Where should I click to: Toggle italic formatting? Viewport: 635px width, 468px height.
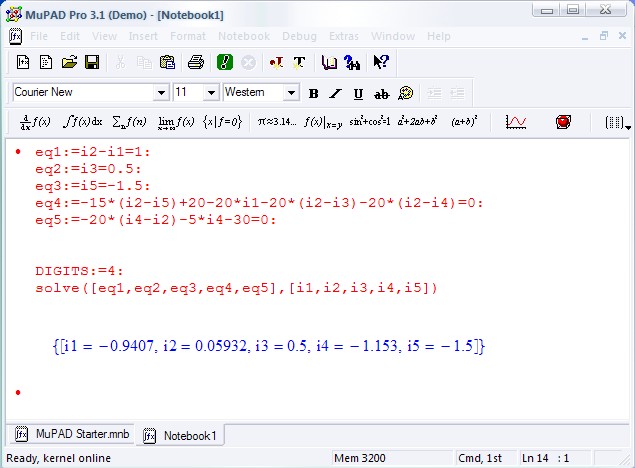(x=335, y=93)
